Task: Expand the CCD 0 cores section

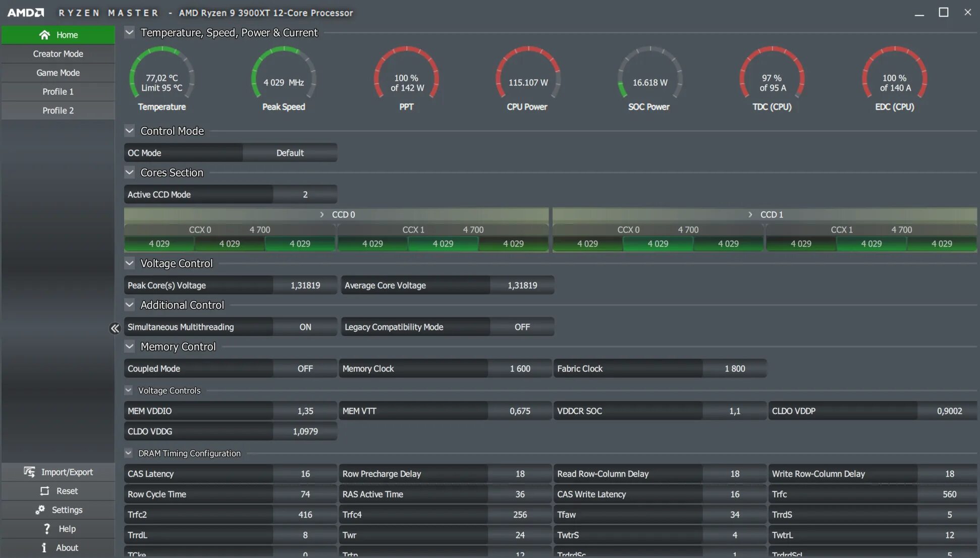Action: 321,214
